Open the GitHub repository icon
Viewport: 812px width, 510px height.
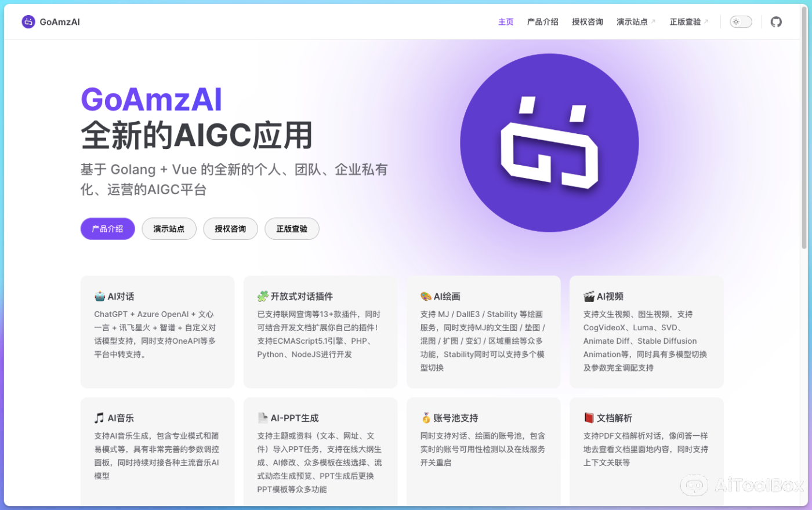[776, 22]
